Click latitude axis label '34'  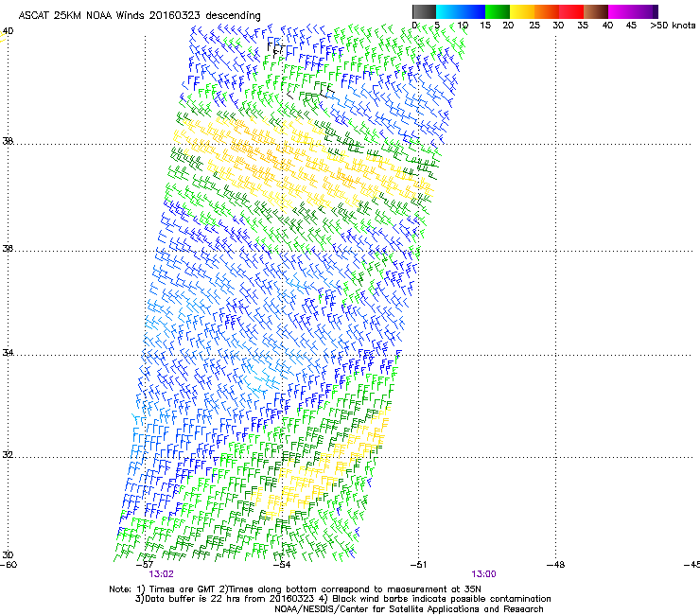click(x=8, y=352)
